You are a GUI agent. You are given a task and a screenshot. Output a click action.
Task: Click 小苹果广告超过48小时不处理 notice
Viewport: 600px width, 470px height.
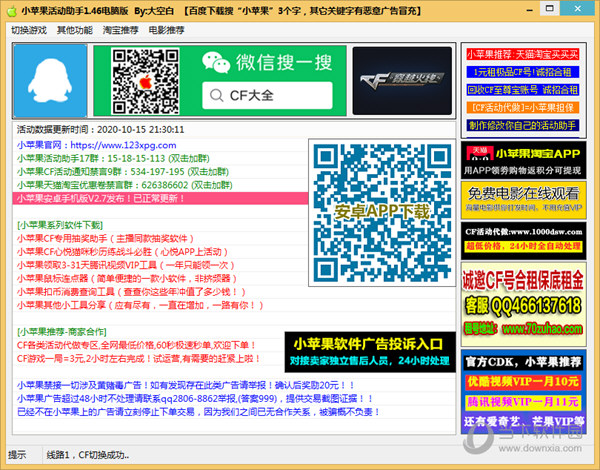pyautogui.click(x=195, y=398)
